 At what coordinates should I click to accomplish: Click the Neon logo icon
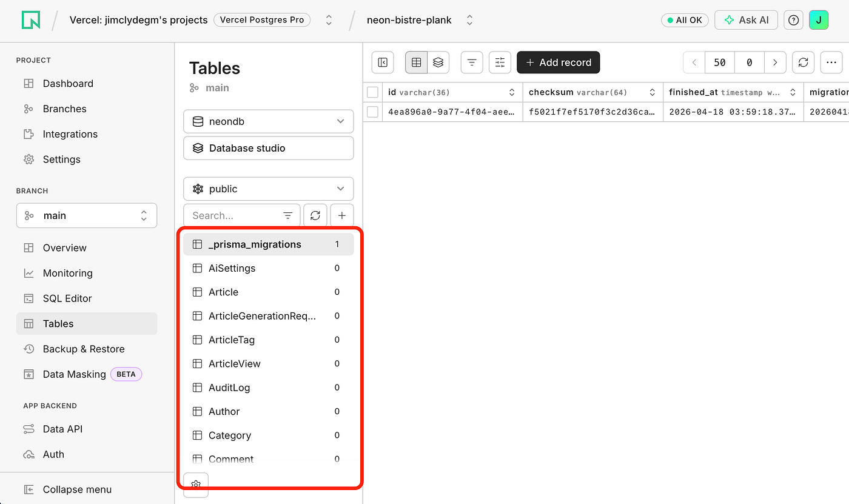point(30,20)
